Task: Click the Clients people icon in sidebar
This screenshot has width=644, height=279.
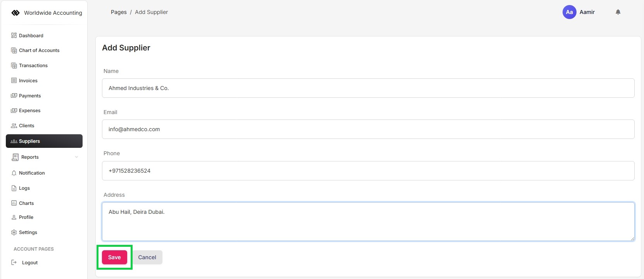Action: 14,126
